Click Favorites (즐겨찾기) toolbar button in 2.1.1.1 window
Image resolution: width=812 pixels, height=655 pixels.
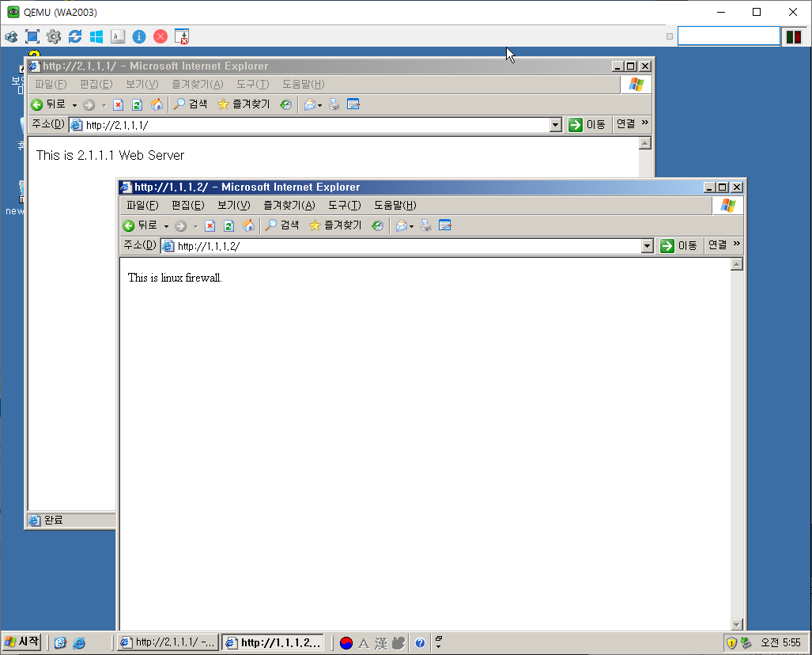(244, 104)
